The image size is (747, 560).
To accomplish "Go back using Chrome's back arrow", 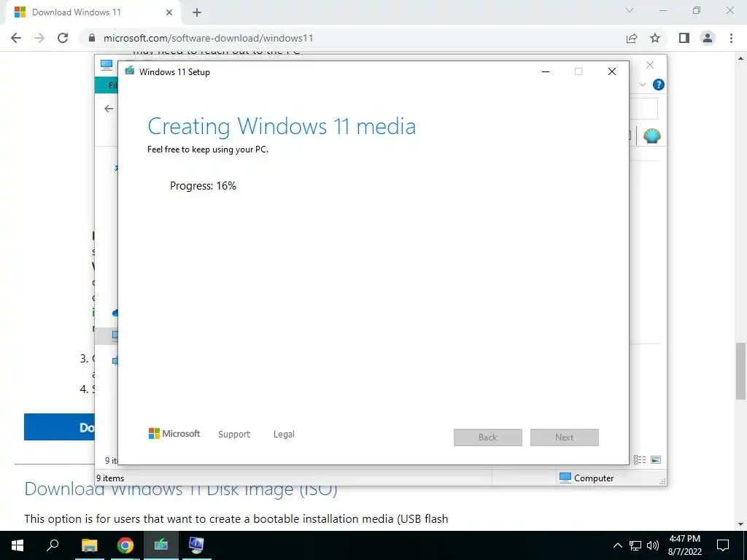I will pos(16,38).
